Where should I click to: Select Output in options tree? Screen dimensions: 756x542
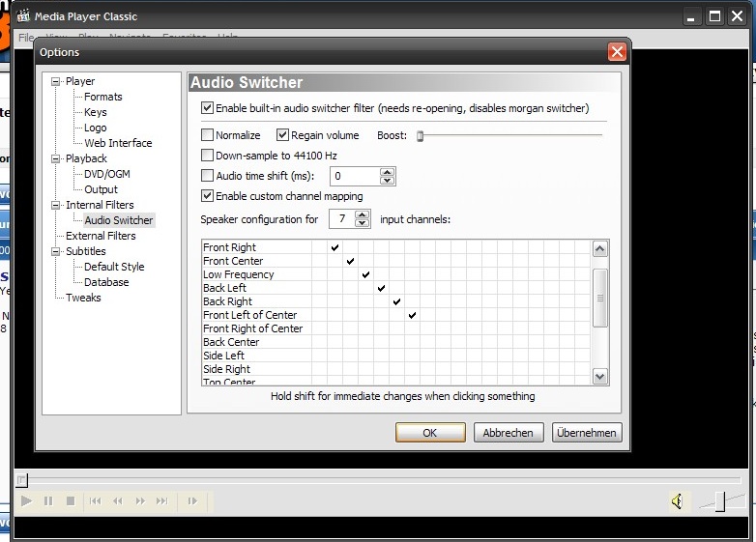pyautogui.click(x=101, y=189)
